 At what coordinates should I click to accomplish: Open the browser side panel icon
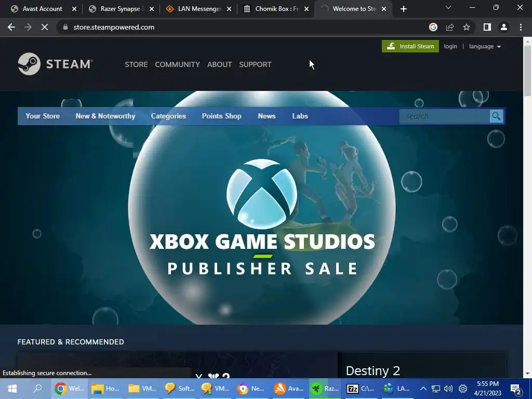click(487, 27)
